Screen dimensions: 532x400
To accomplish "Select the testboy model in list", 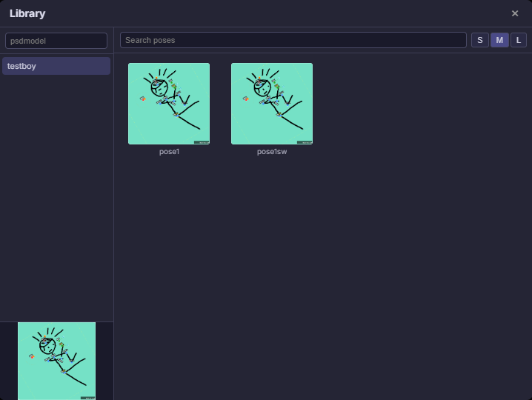I will click(56, 66).
